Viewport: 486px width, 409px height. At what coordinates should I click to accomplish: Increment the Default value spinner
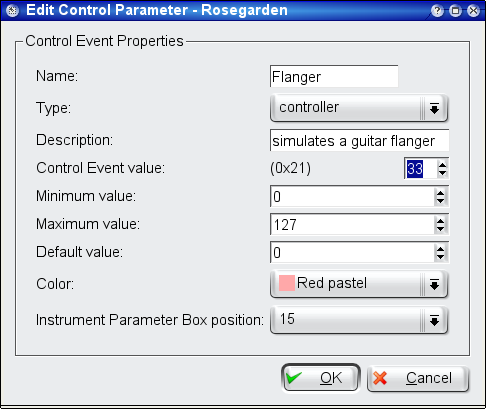[x=440, y=249]
